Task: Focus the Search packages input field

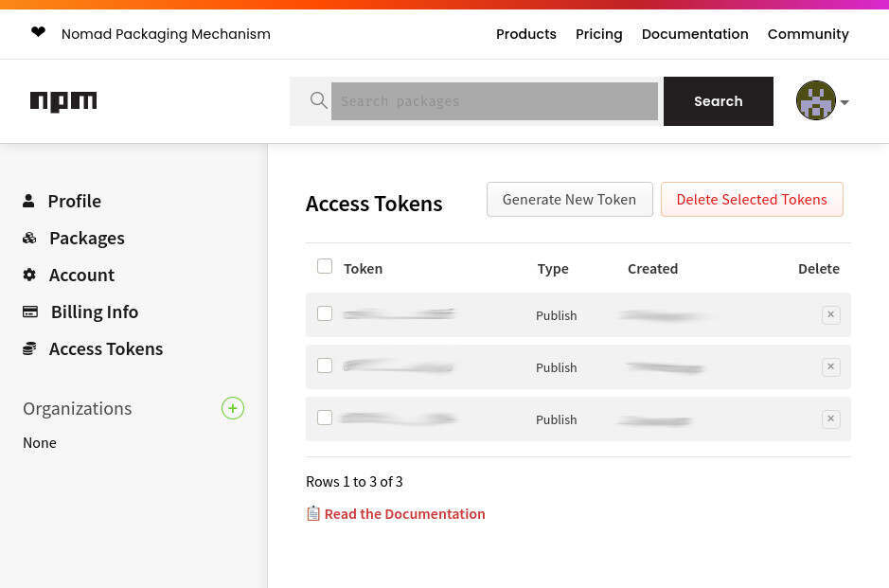Action: (x=493, y=101)
